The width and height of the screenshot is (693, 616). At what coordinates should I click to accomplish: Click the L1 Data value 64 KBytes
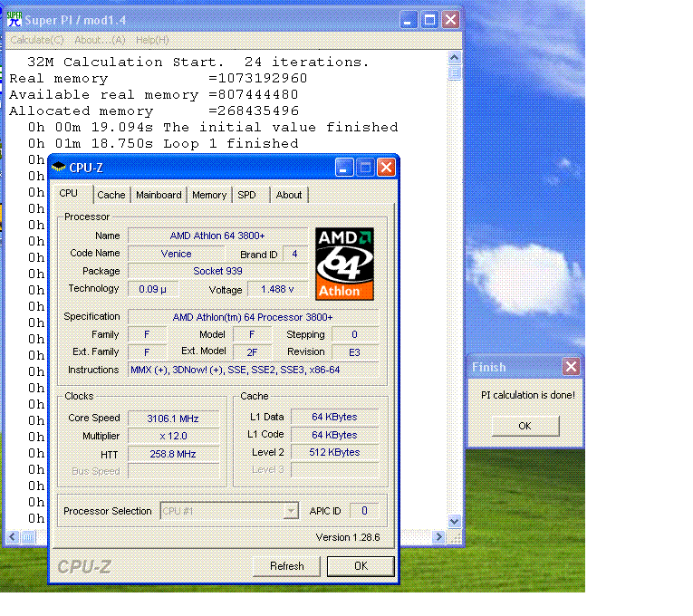click(334, 417)
